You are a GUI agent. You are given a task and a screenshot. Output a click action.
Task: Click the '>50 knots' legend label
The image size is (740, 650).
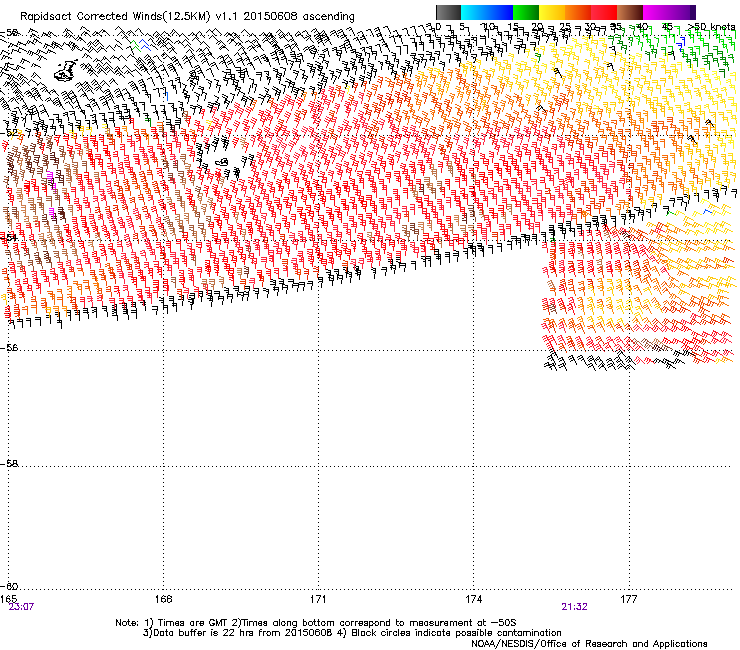point(711,27)
